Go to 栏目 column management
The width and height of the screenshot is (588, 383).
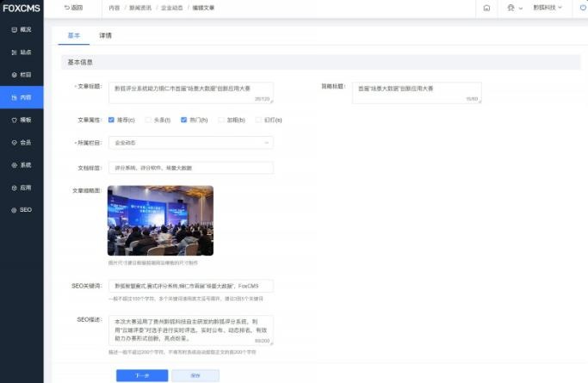coord(22,75)
